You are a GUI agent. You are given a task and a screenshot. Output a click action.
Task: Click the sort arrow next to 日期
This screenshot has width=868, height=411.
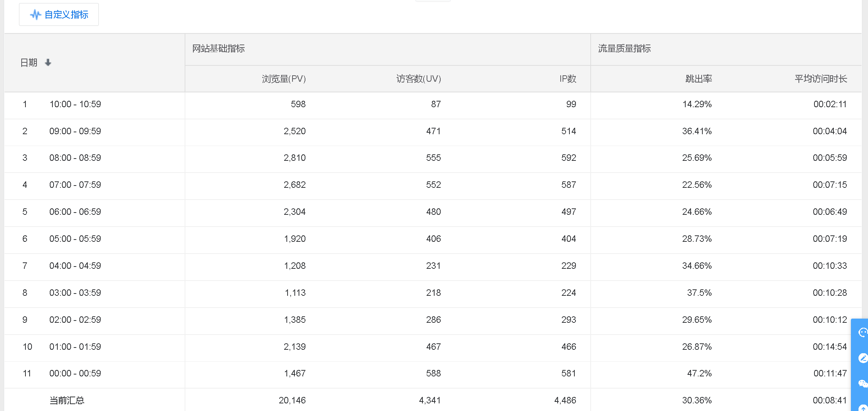(x=48, y=62)
